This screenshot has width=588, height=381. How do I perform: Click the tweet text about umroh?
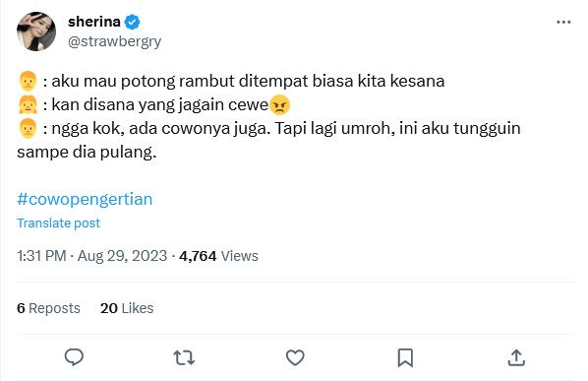[268, 140]
